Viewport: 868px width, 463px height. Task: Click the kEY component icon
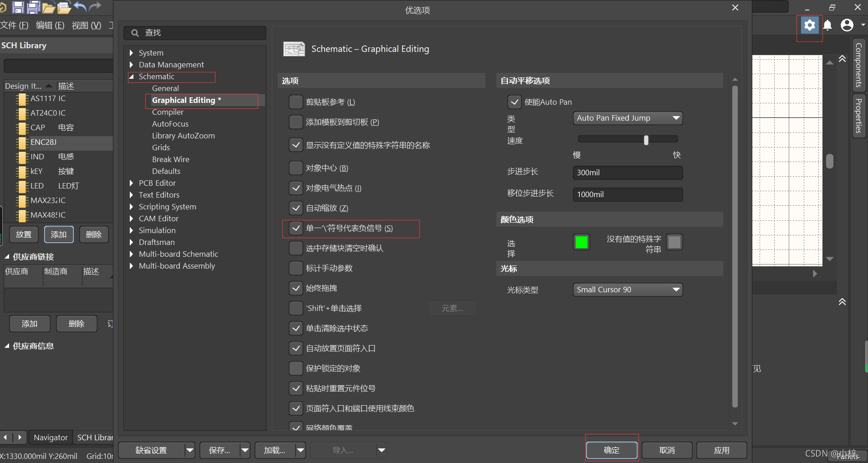click(22, 172)
